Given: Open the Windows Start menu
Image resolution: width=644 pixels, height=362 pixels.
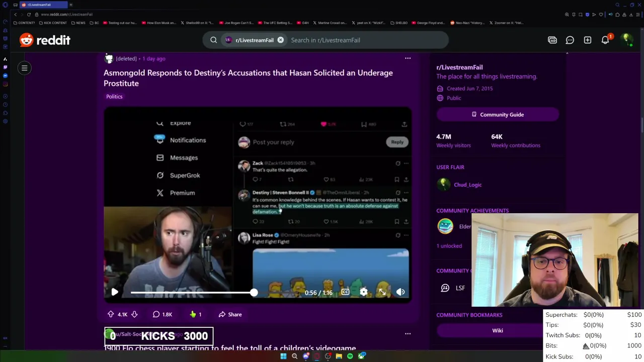Looking at the screenshot, I should [283, 356].
